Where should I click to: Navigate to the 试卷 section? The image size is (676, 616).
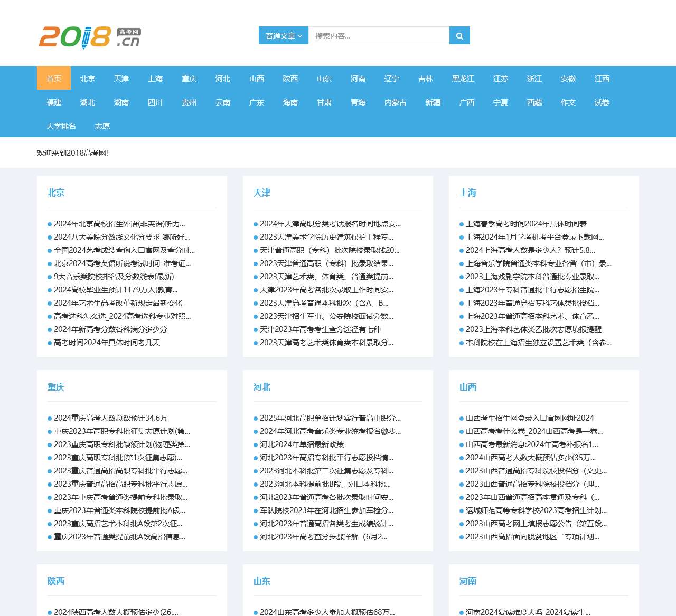click(x=602, y=102)
